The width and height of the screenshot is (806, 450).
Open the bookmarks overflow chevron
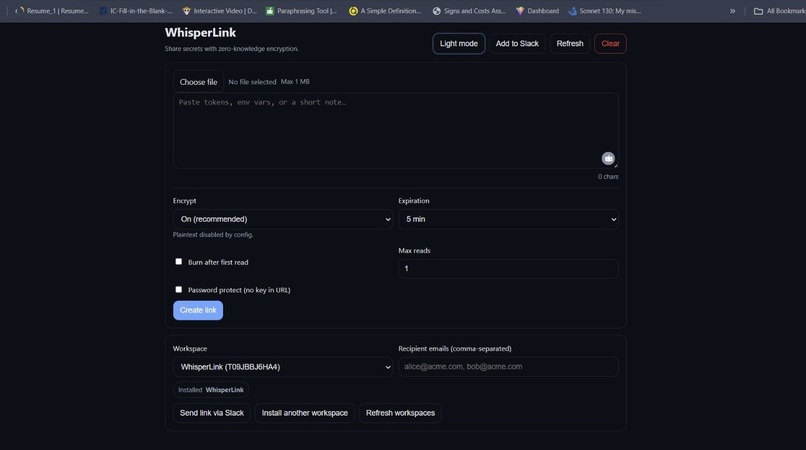point(732,11)
